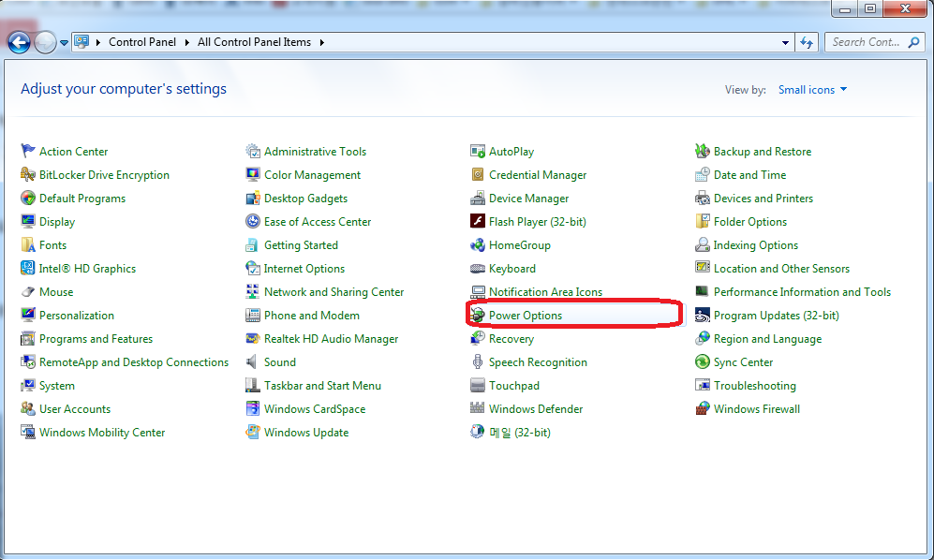This screenshot has width=934, height=560.
Task: Click the Color Management icon
Action: tap(253, 174)
